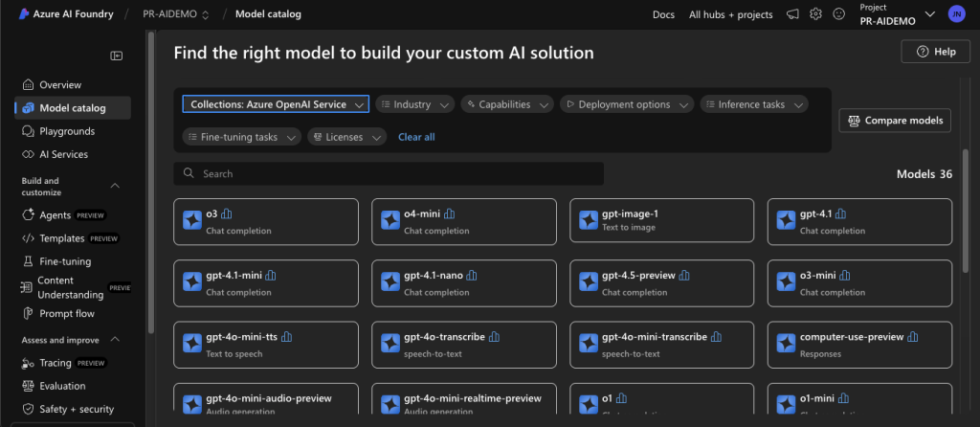The width and height of the screenshot is (980, 427).
Task: Open the settings gear icon
Action: pos(815,13)
